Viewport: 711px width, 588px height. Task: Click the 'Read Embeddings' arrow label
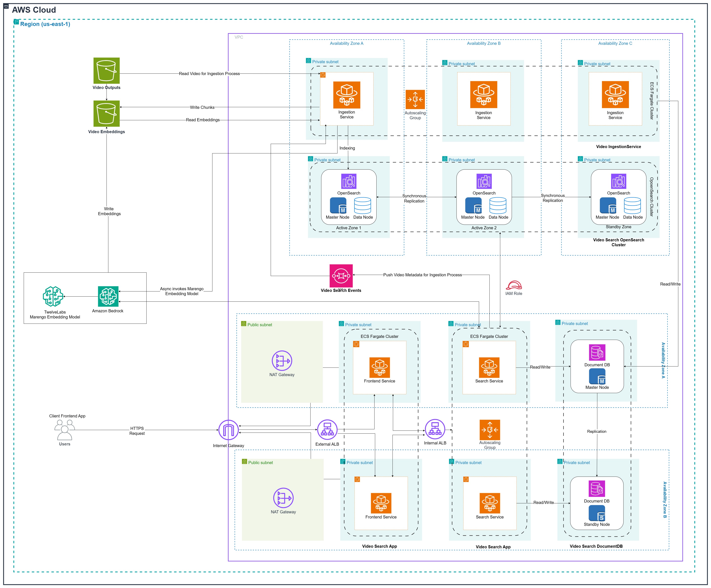point(203,120)
